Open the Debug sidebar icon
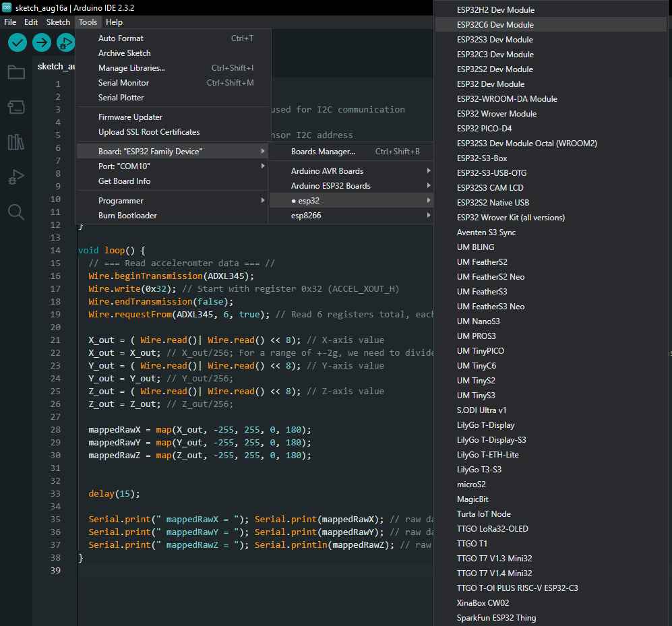Viewport: 672px width, 626px height. click(16, 177)
